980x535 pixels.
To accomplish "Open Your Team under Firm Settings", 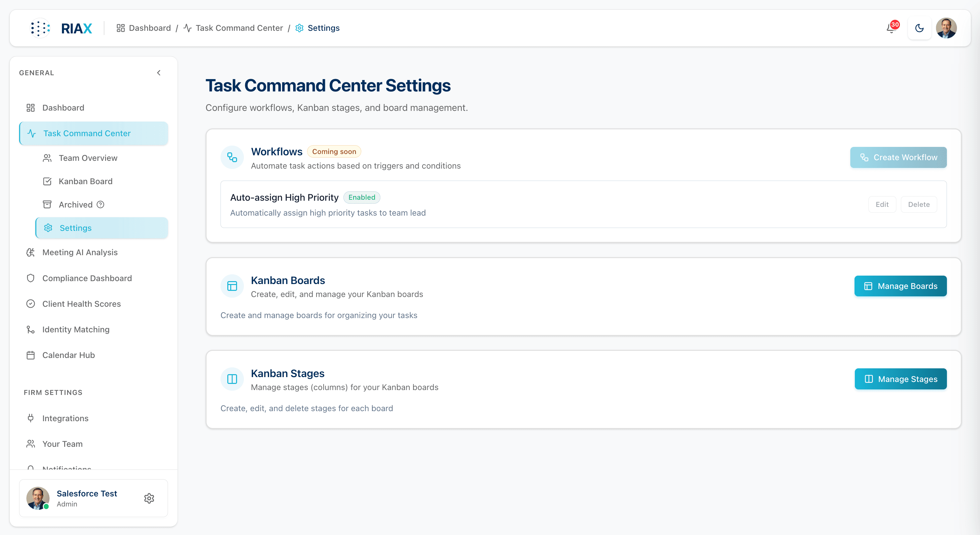I will click(94, 444).
